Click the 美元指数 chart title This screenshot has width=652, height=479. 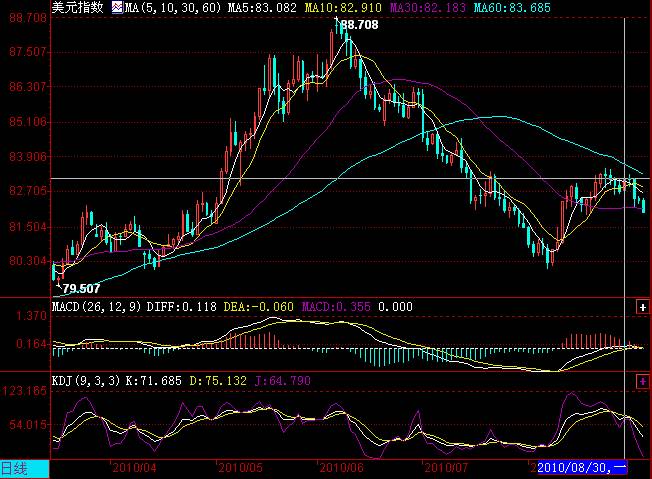click(77, 7)
